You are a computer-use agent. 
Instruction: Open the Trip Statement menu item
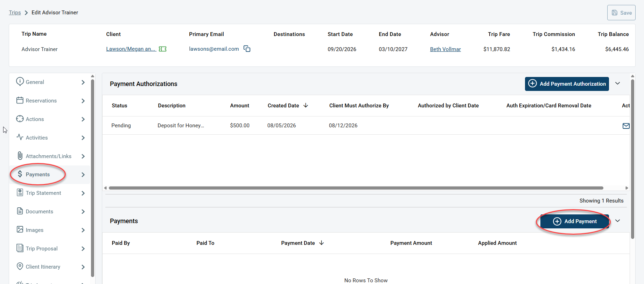pyautogui.click(x=50, y=193)
